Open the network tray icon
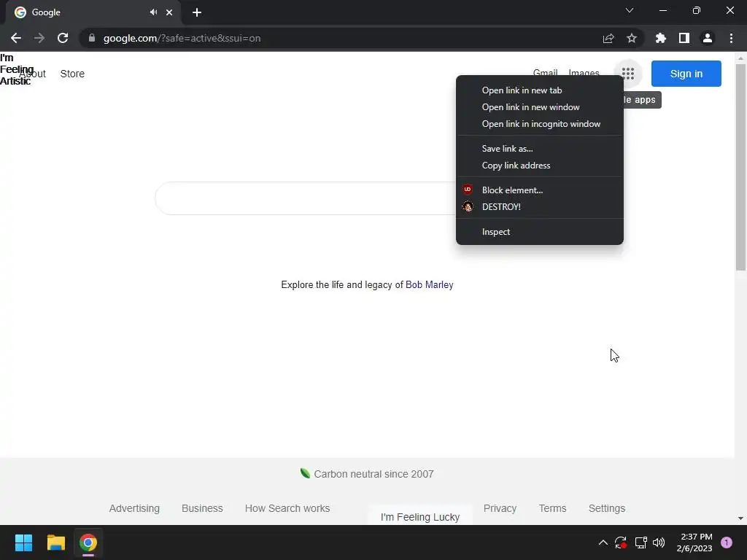 pyautogui.click(x=640, y=542)
